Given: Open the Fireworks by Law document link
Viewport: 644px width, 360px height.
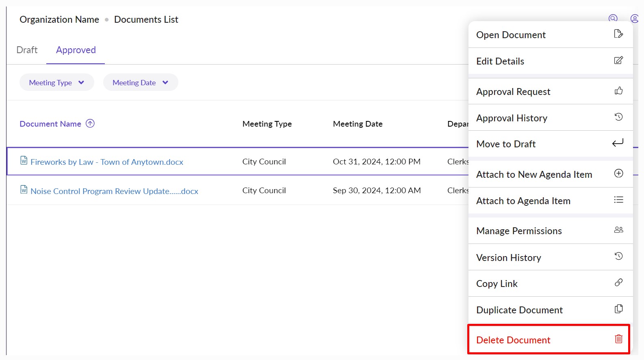Looking at the screenshot, I should tap(107, 162).
